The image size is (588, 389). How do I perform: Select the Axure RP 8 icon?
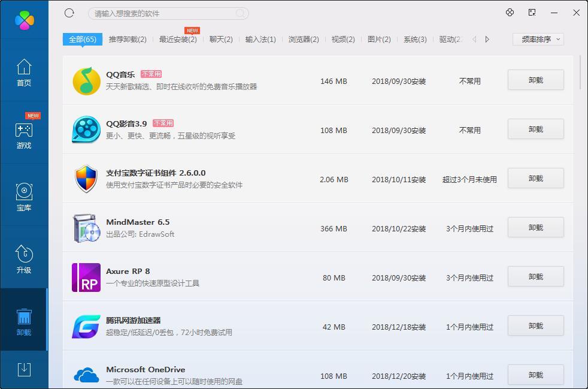click(x=86, y=276)
